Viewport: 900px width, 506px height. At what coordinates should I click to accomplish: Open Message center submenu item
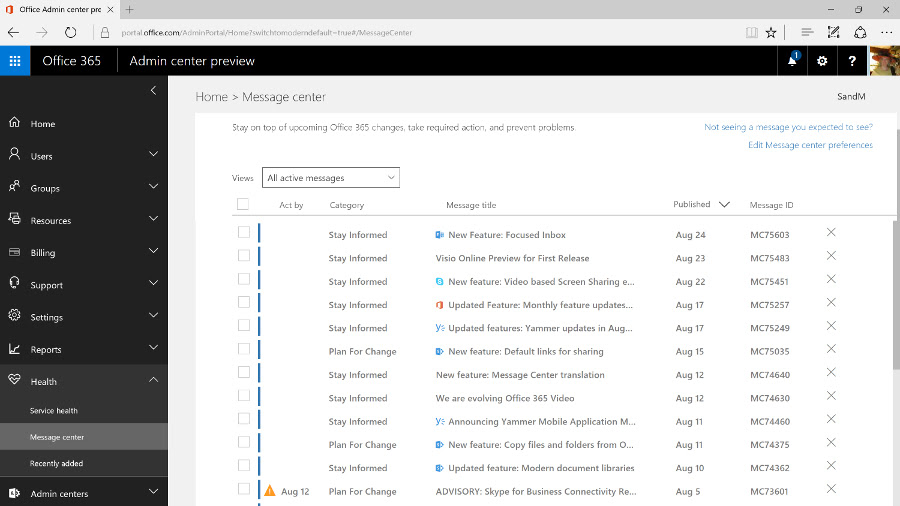pos(57,437)
